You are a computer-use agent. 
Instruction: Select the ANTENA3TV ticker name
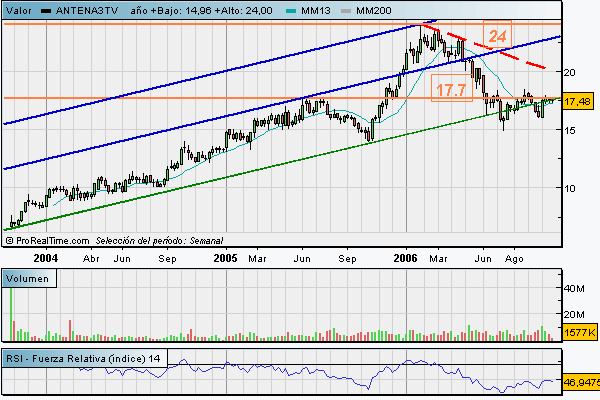coord(87,11)
